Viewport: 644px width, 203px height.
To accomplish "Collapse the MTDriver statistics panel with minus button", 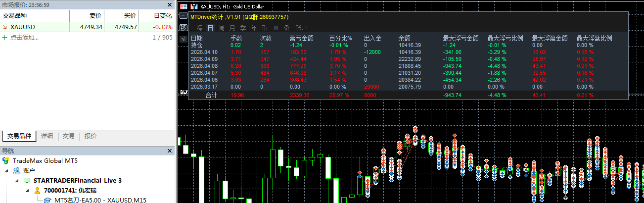I will tap(184, 16).
